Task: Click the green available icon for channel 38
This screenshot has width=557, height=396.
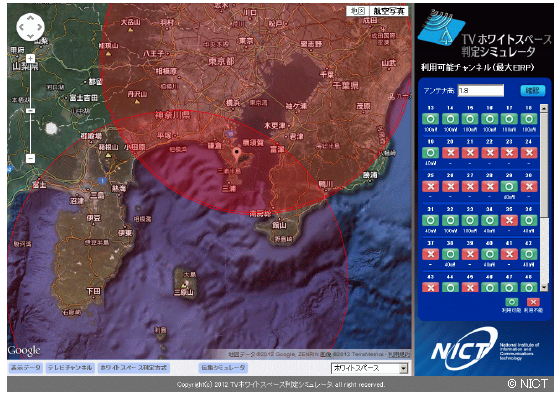Action: pos(450,254)
